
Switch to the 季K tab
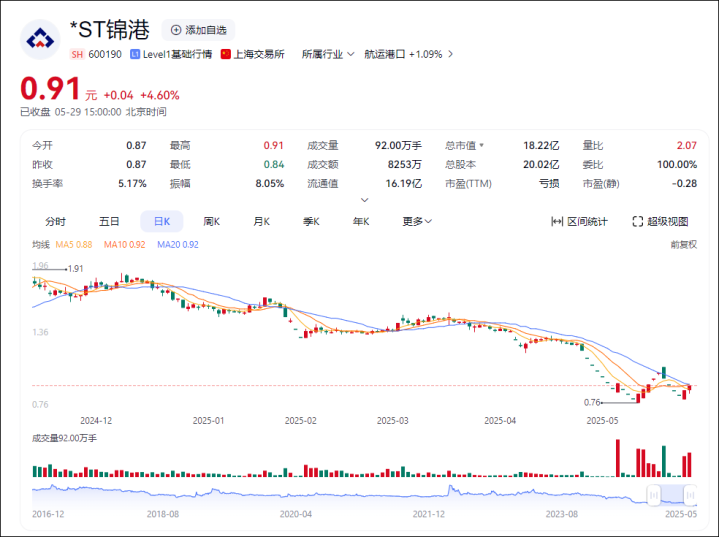tap(311, 222)
